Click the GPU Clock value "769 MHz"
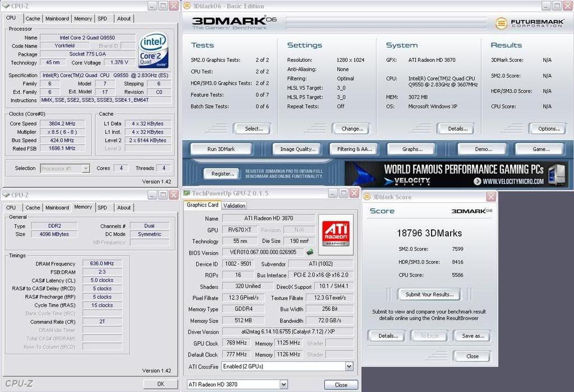This screenshot has width=574, height=392. pyautogui.click(x=236, y=343)
